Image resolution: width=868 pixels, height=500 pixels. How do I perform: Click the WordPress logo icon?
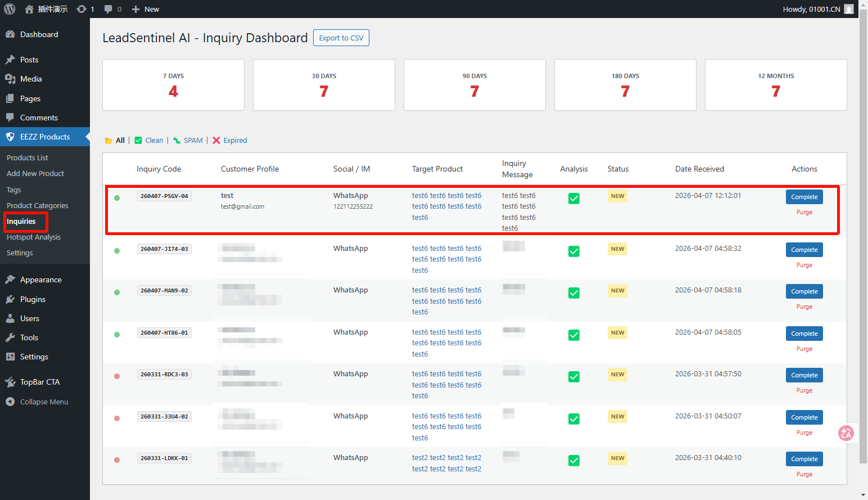pyautogui.click(x=10, y=9)
